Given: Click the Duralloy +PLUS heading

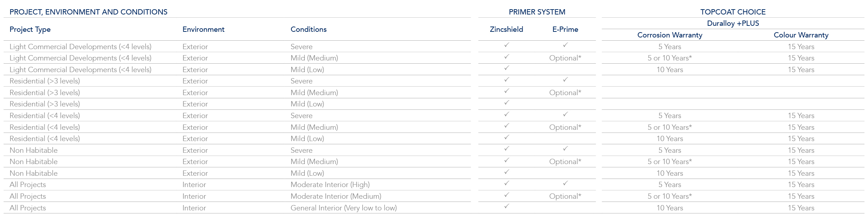Looking at the screenshot, I should [x=733, y=23].
